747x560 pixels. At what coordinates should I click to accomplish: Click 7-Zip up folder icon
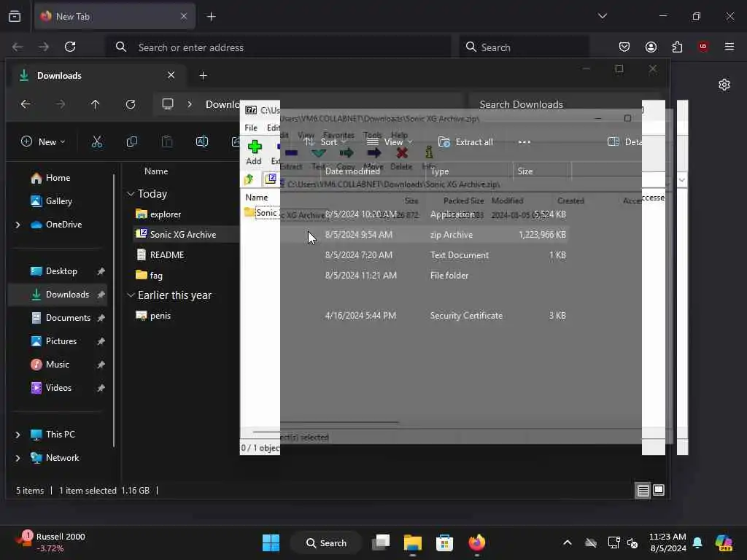coord(249,179)
